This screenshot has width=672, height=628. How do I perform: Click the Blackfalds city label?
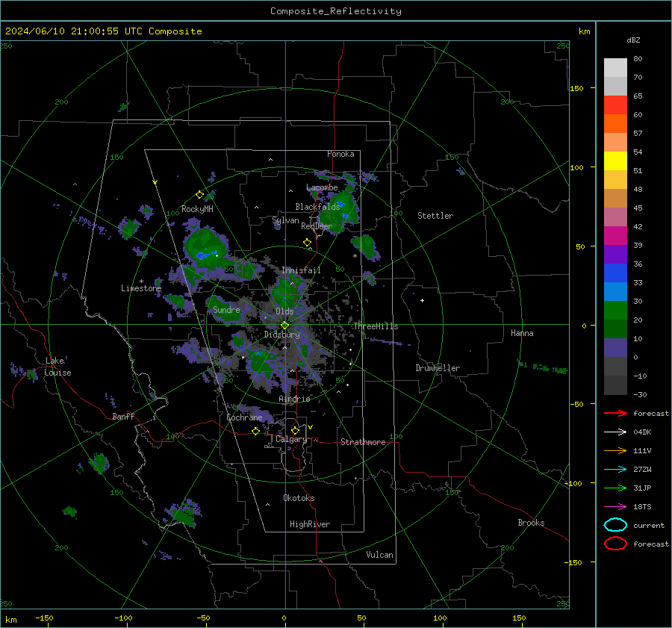pyautogui.click(x=317, y=207)
